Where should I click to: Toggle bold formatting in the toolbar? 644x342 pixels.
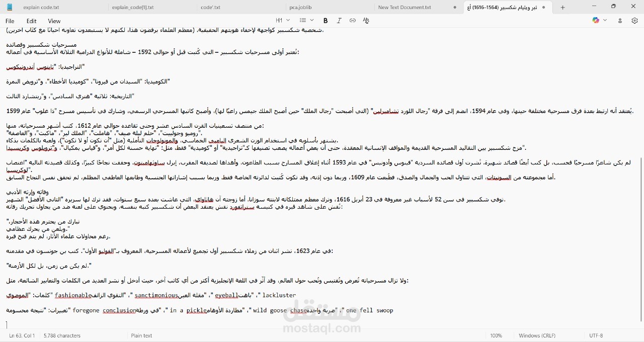point(326,21)
